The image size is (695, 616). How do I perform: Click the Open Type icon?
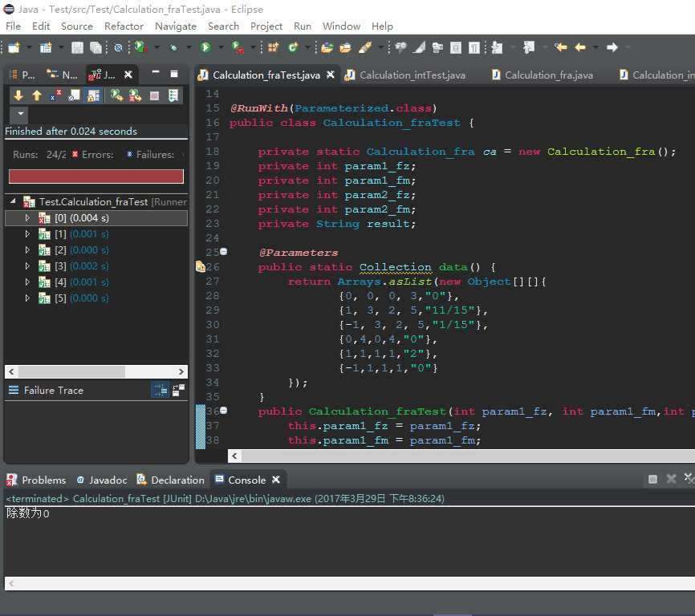[327, 47]
